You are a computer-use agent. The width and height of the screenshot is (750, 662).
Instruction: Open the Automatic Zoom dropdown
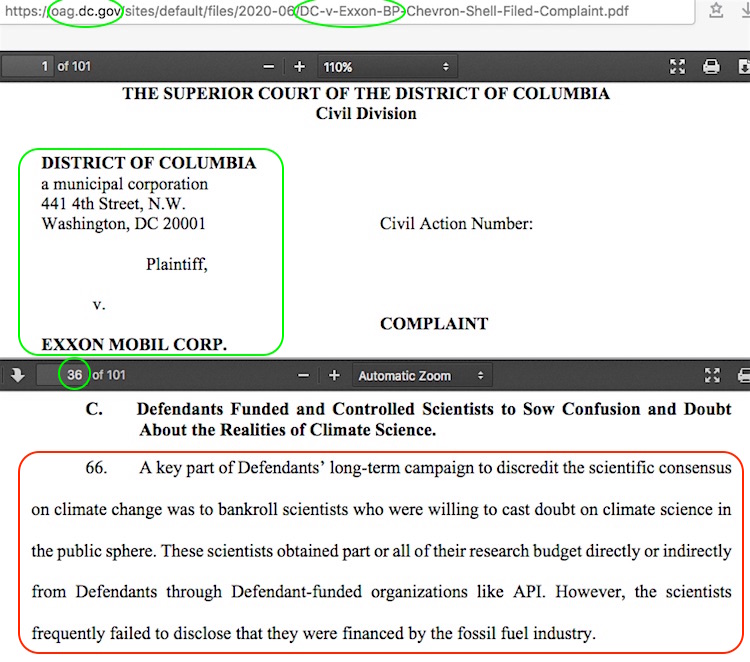pos(420,375)
